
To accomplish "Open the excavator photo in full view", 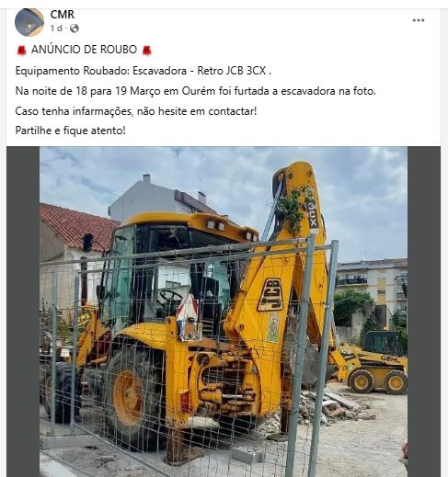I will click(224, 312).
